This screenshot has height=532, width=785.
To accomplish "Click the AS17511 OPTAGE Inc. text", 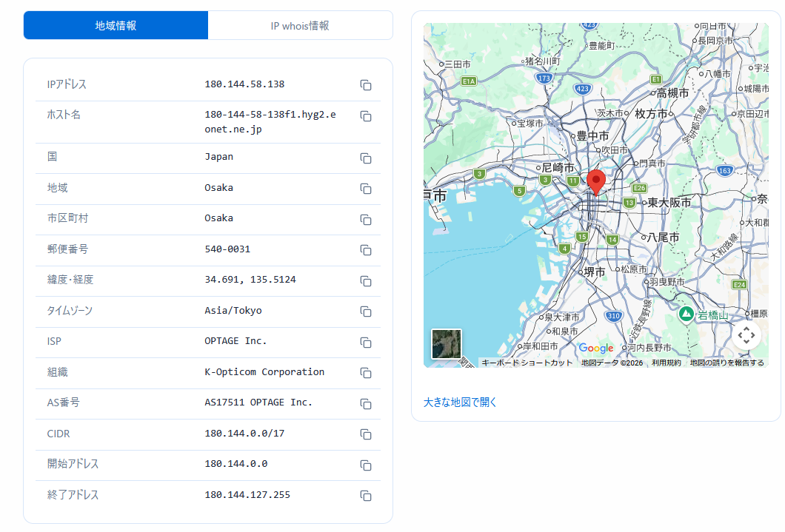I will 258,403.
